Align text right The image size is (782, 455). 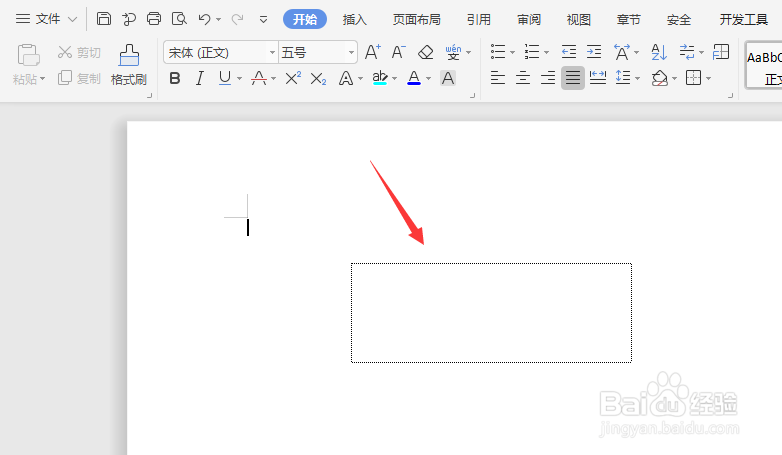tap(548, 78)
